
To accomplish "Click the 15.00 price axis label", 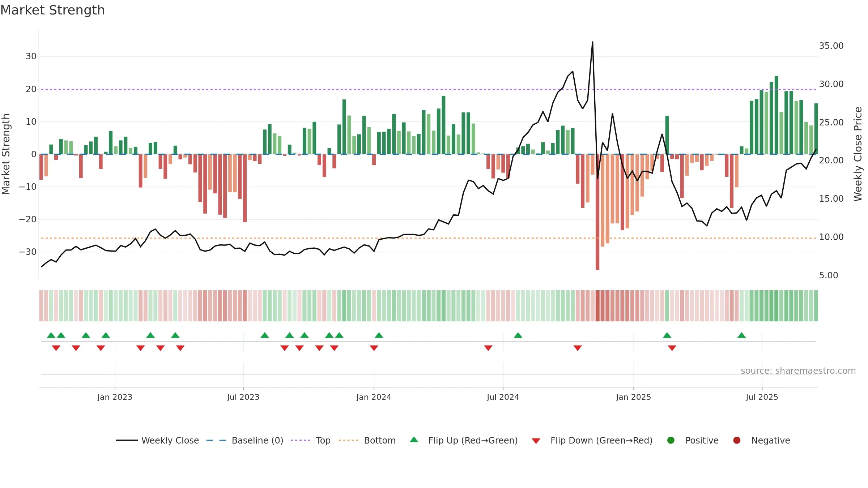I will click(x=831, y=199).
